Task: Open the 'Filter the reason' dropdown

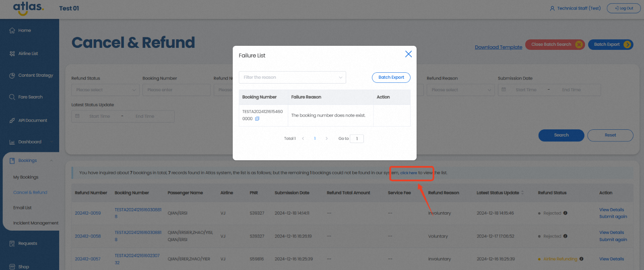Action: tap(292, 77)
